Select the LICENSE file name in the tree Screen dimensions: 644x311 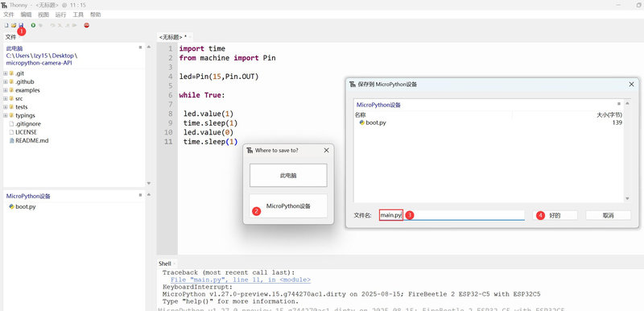pyautogui.click(x=26, y=132)
